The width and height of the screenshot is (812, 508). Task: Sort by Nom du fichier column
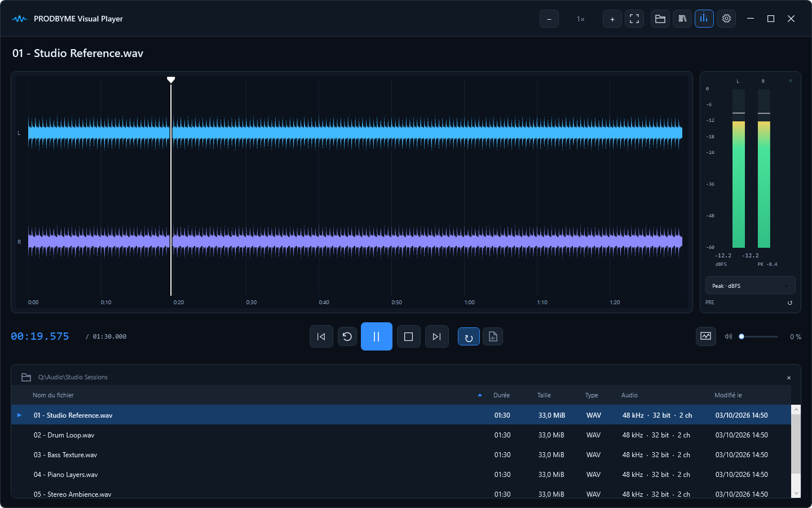53,395
